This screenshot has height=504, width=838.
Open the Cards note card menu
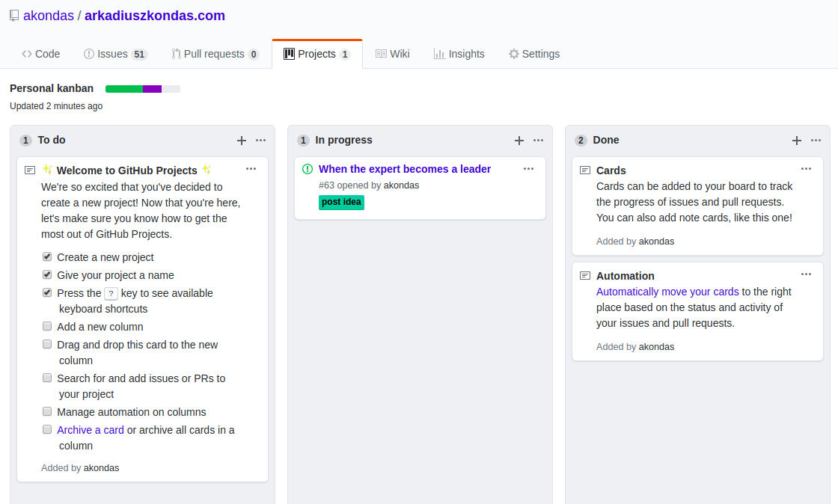[x=806, y=169]
